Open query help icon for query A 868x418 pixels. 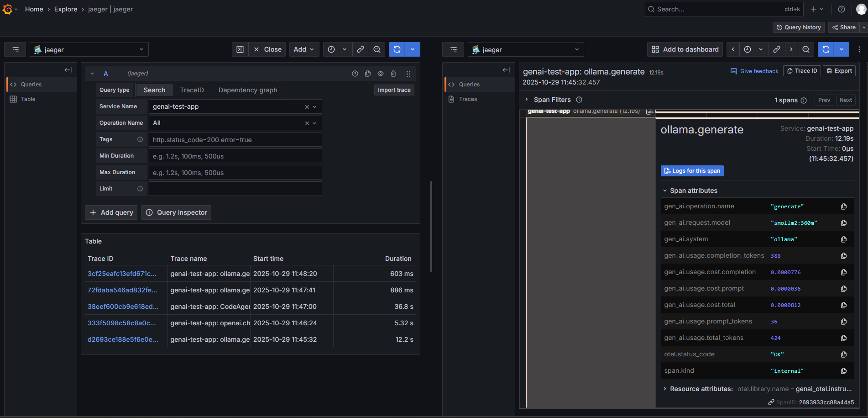point(355,74)
